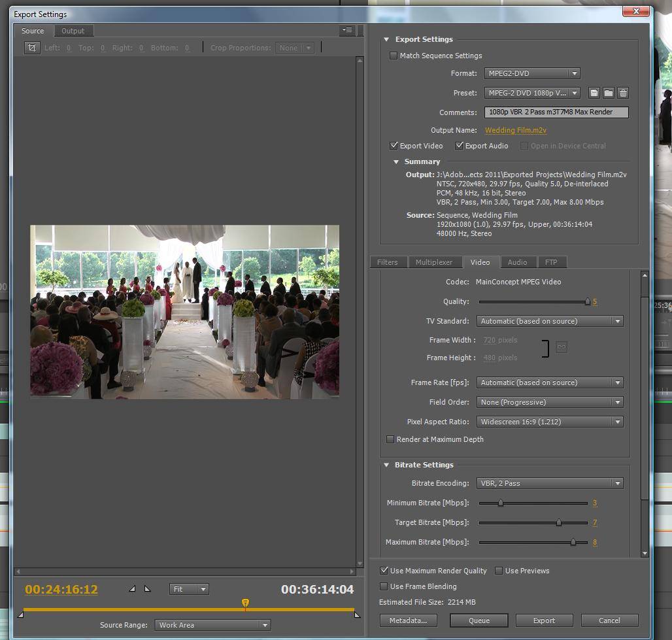This screenshot has width=672, height=640.
Task: Open the Field Order dropdown
Action: coord(550,402)
